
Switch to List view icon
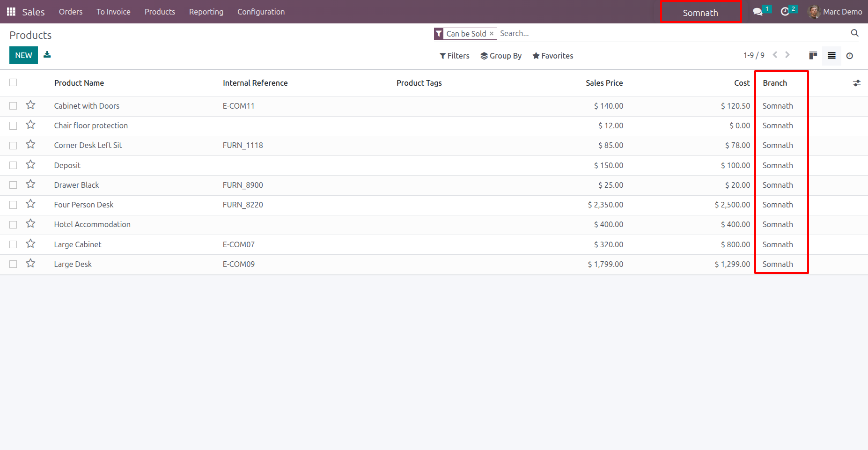click(x=831, y=56)
